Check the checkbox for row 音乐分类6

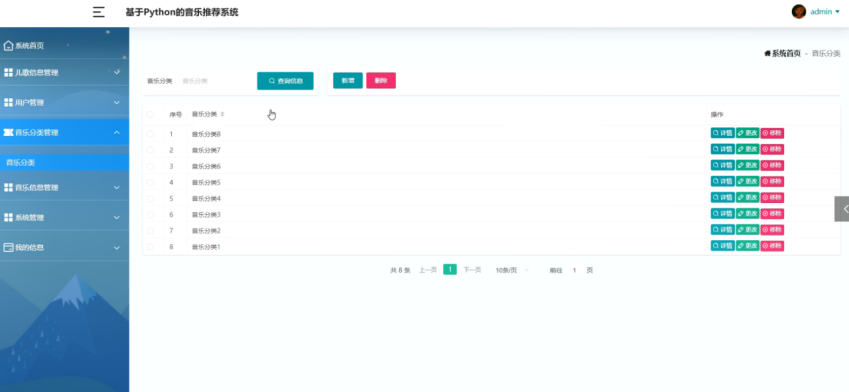pyautogui.click(x=151, y=166)
